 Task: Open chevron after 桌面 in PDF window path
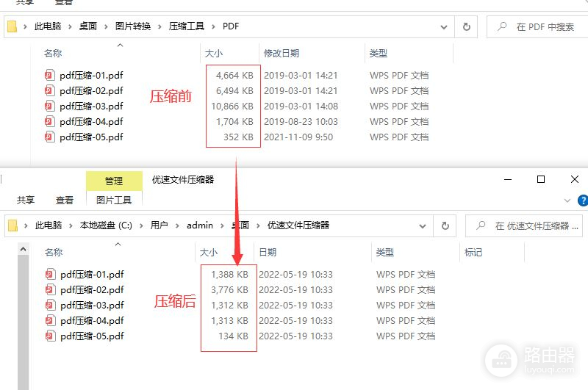(106, 26)
